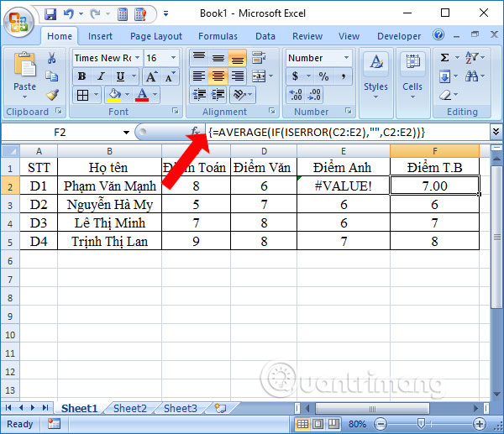Switch to Normal view in status bar

[302, 424]
